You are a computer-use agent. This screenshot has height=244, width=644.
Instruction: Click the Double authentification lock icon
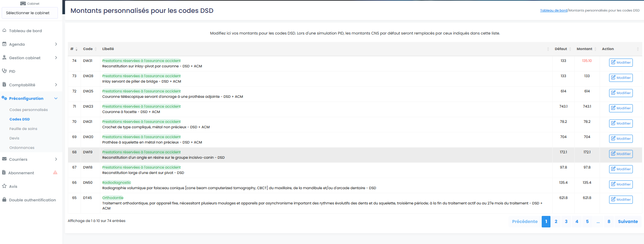point(4,200)
